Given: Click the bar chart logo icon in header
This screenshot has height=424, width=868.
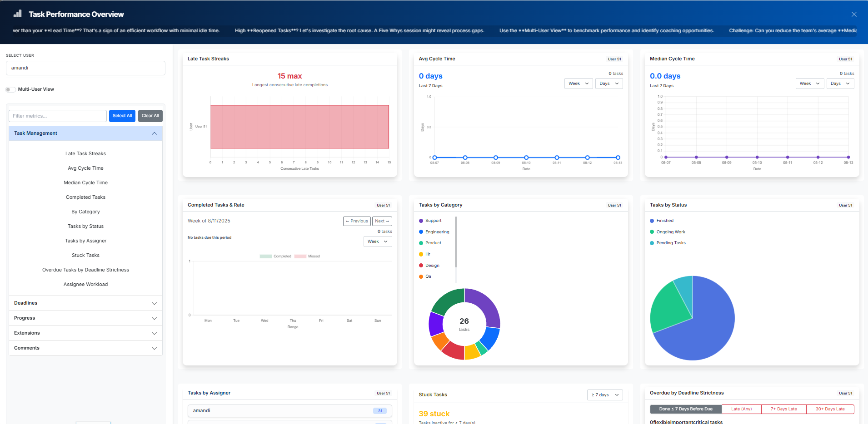Looking at the screenshot, I should 18,14.
